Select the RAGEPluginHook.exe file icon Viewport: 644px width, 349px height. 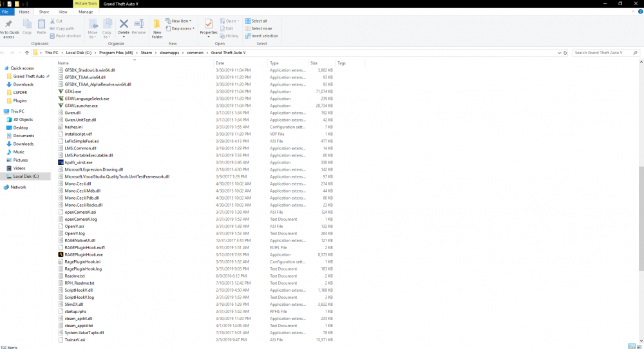coord(61,254)
